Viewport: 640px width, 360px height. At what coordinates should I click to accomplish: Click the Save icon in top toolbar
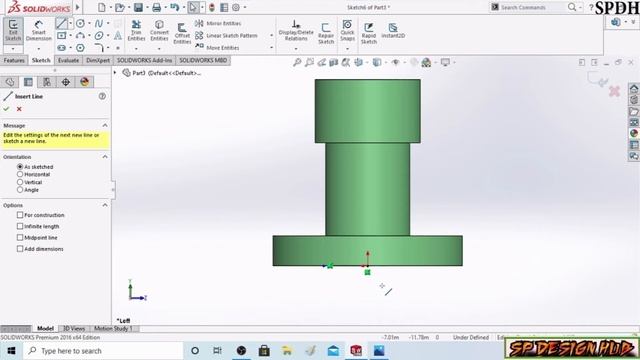(138, 7)
